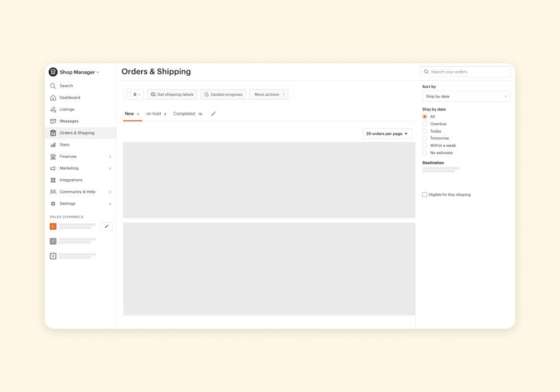This screenshot has width=560, height=392.
Task: Switch to the Completed orders tab
Action: tap(188, 114)
